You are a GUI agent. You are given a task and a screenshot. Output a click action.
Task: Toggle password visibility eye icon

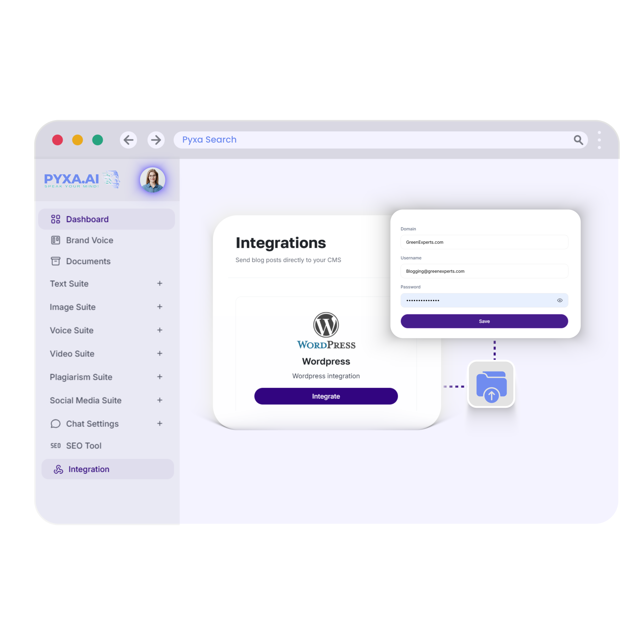coord(560,300)
